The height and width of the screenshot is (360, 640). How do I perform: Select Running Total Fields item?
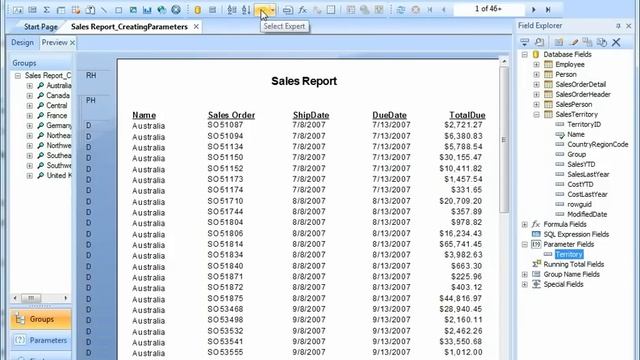[573, 264]
